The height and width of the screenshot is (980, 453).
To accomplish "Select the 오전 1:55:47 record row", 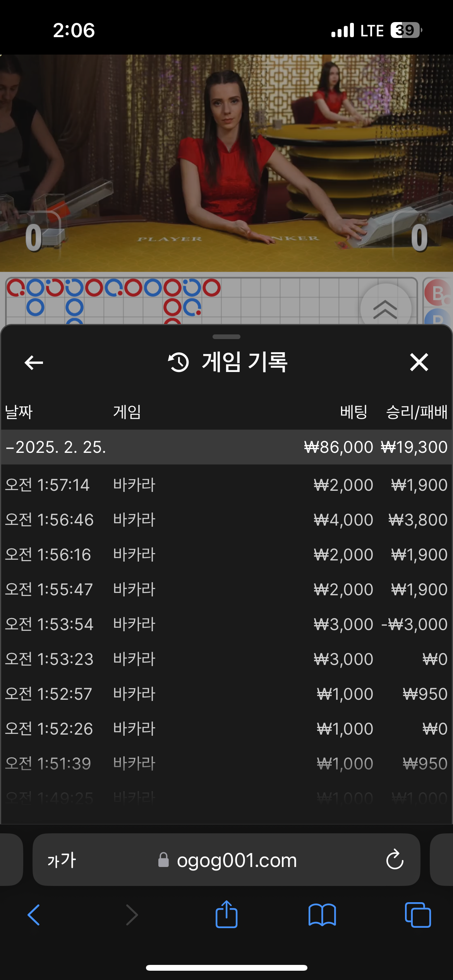I will (x=226, y=589).
